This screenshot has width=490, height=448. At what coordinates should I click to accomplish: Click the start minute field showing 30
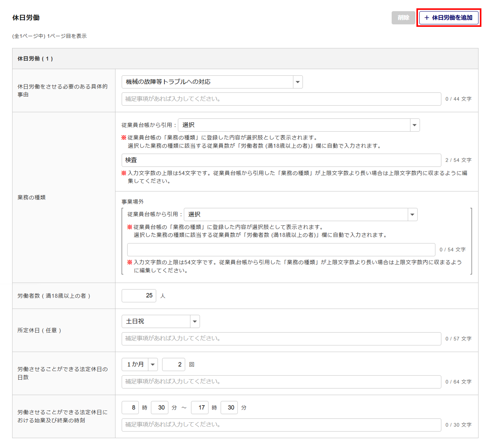pos(160,408)
